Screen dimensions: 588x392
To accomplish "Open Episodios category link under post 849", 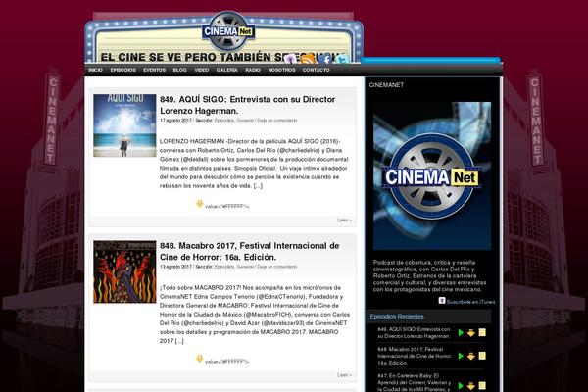I will pos(224,121).
